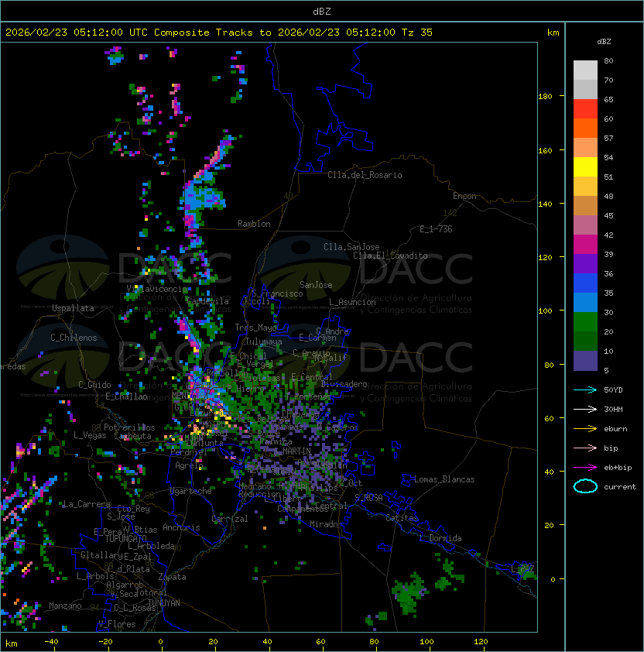
Task: Pick the bright green 20–30 dBZ swatch
Action: click(x=585, y=322)
